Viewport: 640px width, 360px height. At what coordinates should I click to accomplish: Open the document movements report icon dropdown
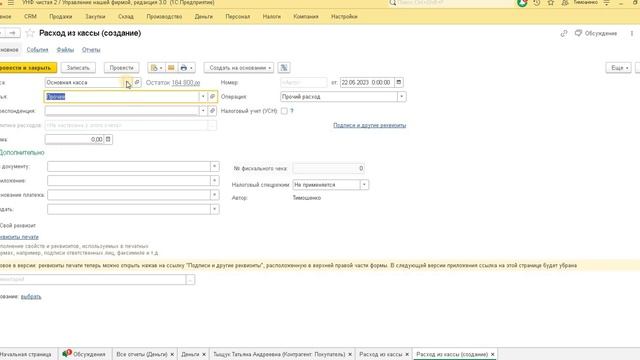click(157, 68)
